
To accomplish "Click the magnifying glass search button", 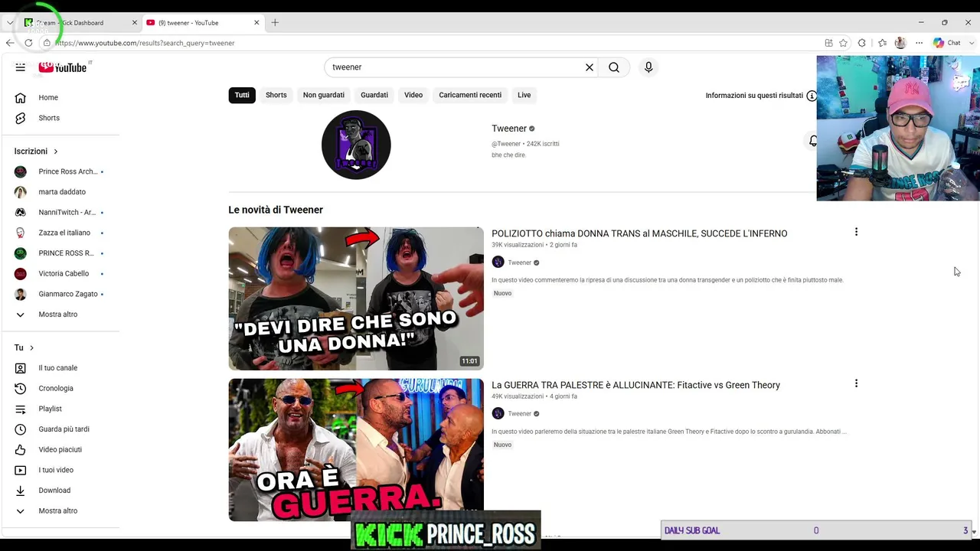I will pyautogui.click(x=614, y=67).
